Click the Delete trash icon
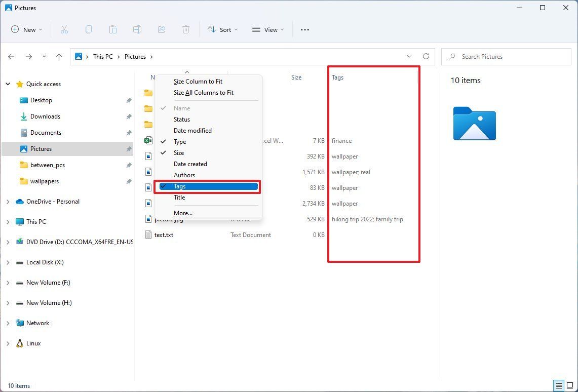The image size is (578, 392). [186, 29]
